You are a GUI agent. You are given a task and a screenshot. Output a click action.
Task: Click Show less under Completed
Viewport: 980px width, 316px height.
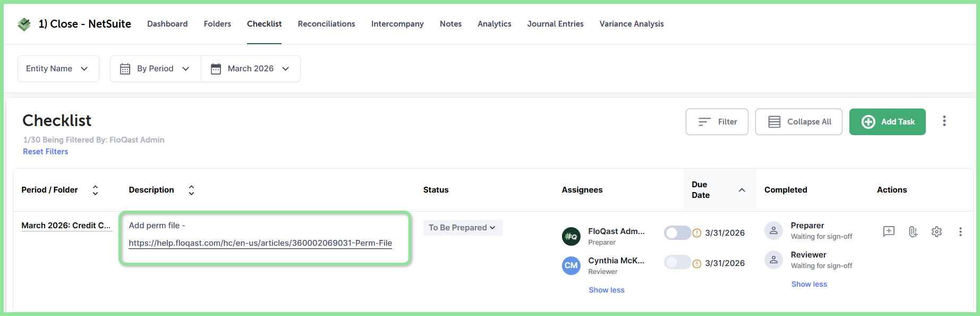[809, 284]
